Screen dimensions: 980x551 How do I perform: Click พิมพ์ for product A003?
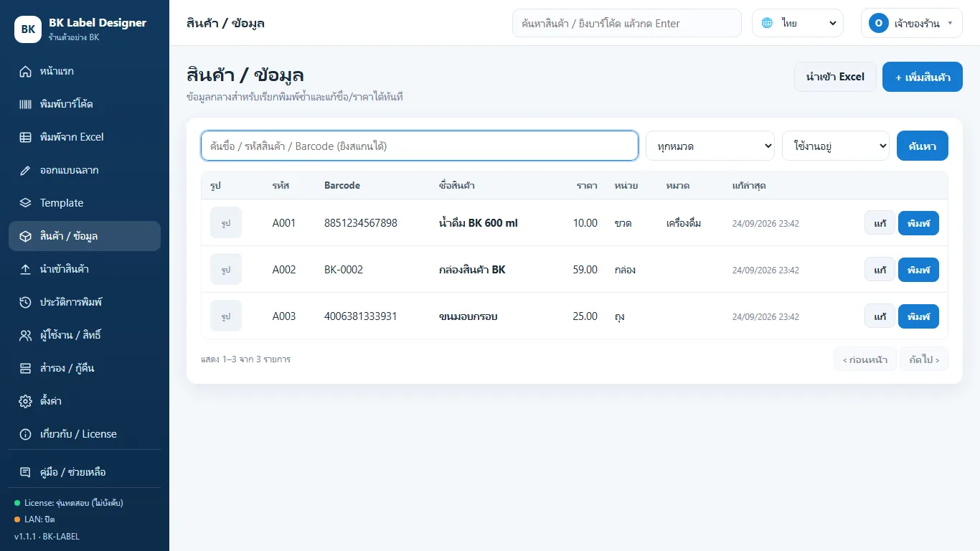(x=918, y=316)
